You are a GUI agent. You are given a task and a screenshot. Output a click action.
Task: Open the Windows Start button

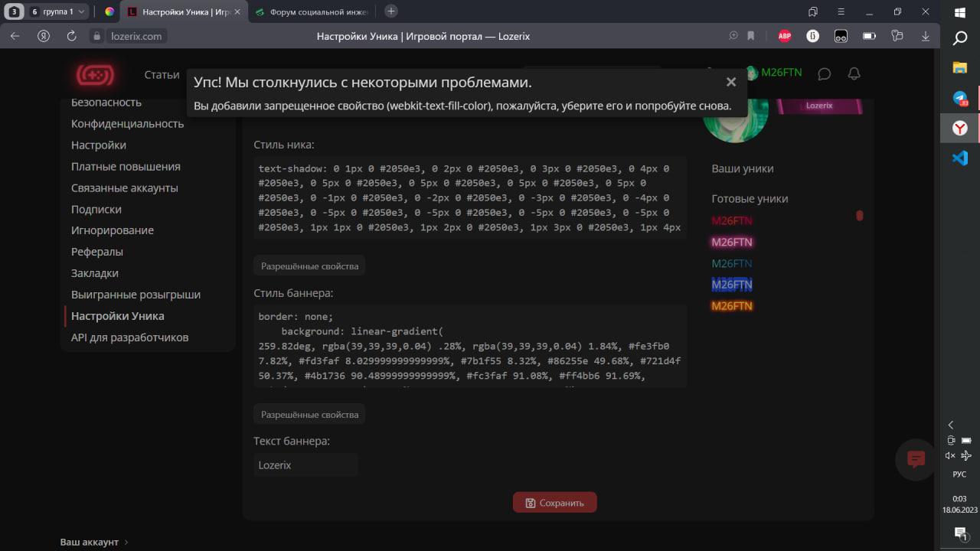[x=960, y=11]
